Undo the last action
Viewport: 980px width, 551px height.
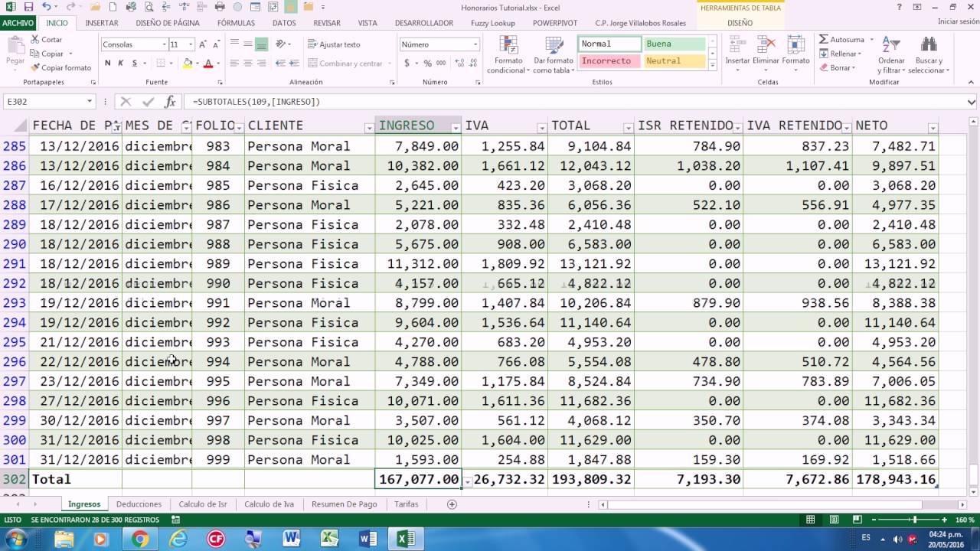point(46,7)
